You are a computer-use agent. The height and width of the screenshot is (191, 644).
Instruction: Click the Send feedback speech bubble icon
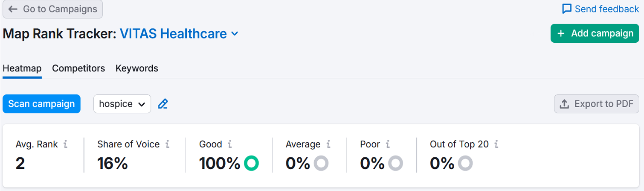coord(567,9)
